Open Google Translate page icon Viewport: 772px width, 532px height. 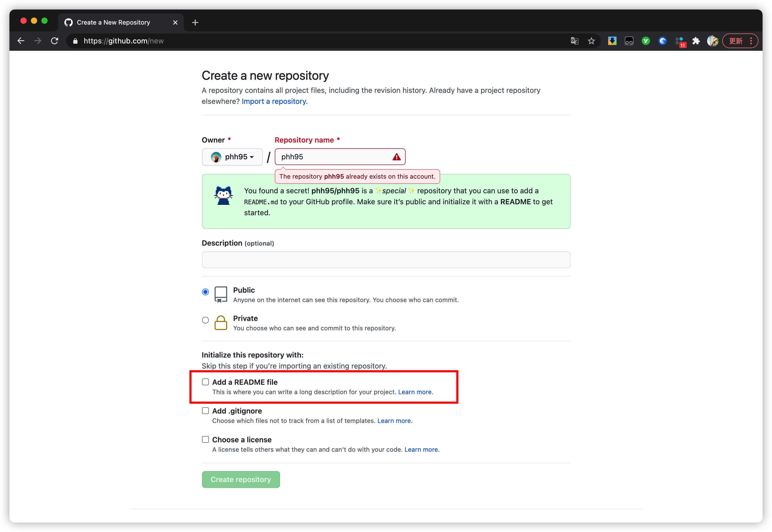(574, 41)
